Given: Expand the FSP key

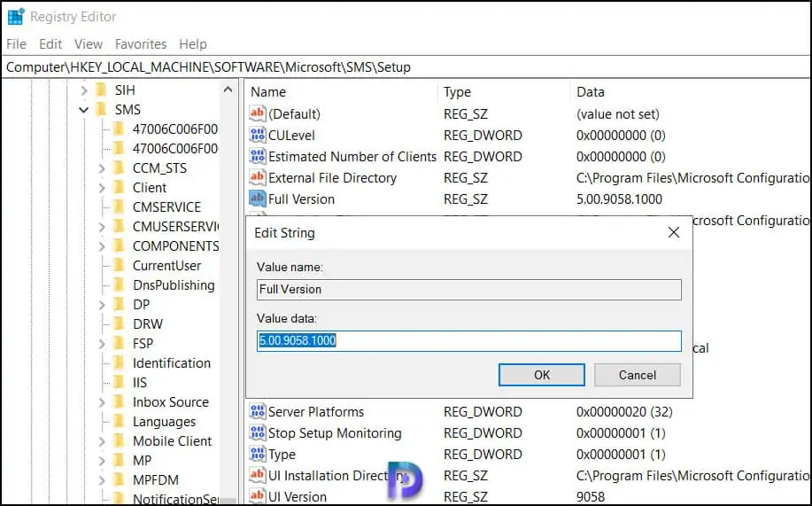Looking at the screenshot, I should pyautogui.click(x=102, y=344).
